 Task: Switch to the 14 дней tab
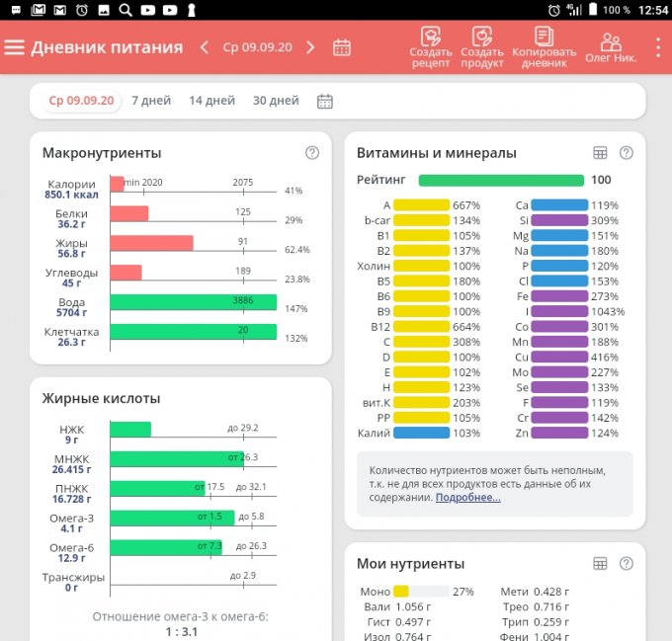211,101
